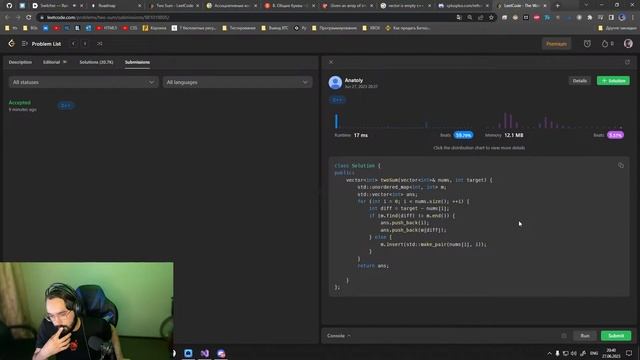Click the ENG language indicator
The height and width of the screenshot is (360, 640).
pos(594,353)
